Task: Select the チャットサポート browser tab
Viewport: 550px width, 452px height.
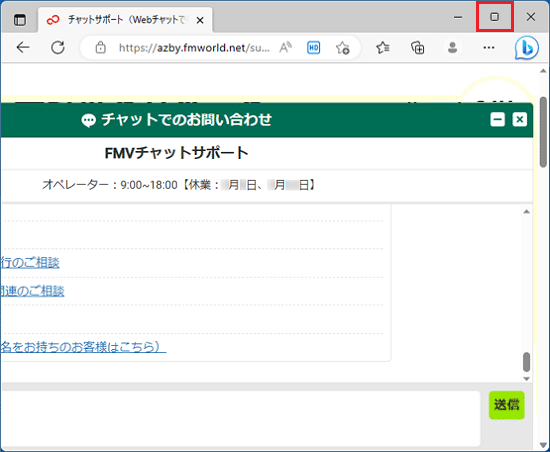Action: (125, 20)
